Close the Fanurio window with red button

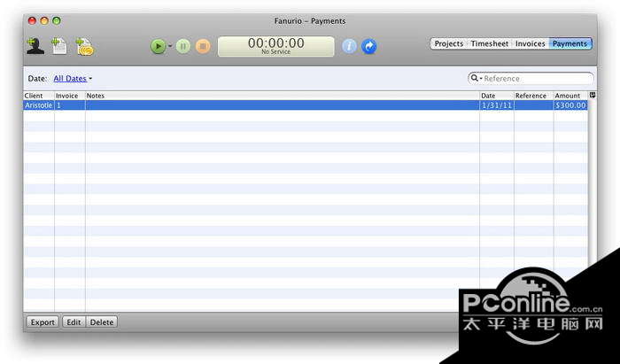click(x=33, y=21)
